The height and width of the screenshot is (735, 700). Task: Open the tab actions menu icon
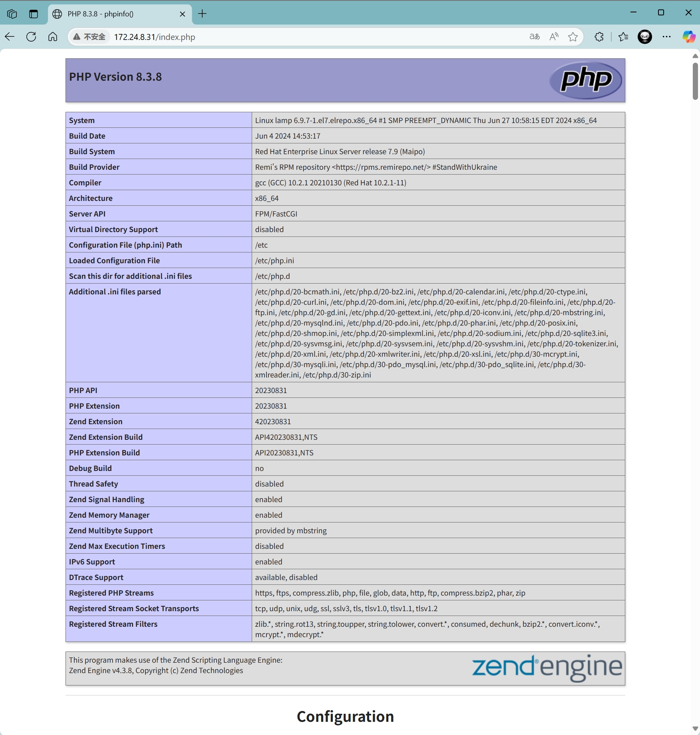point(34,14)
